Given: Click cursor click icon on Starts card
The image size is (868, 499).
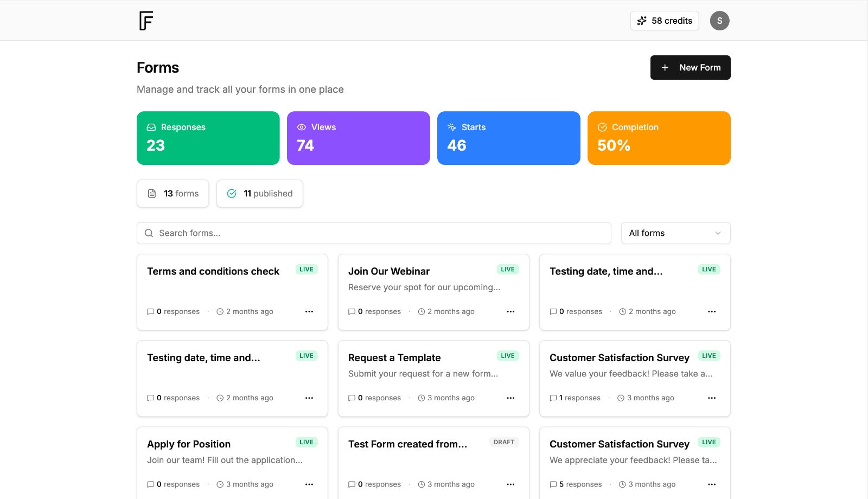Looking at the screenshot, I should point(452,127).
